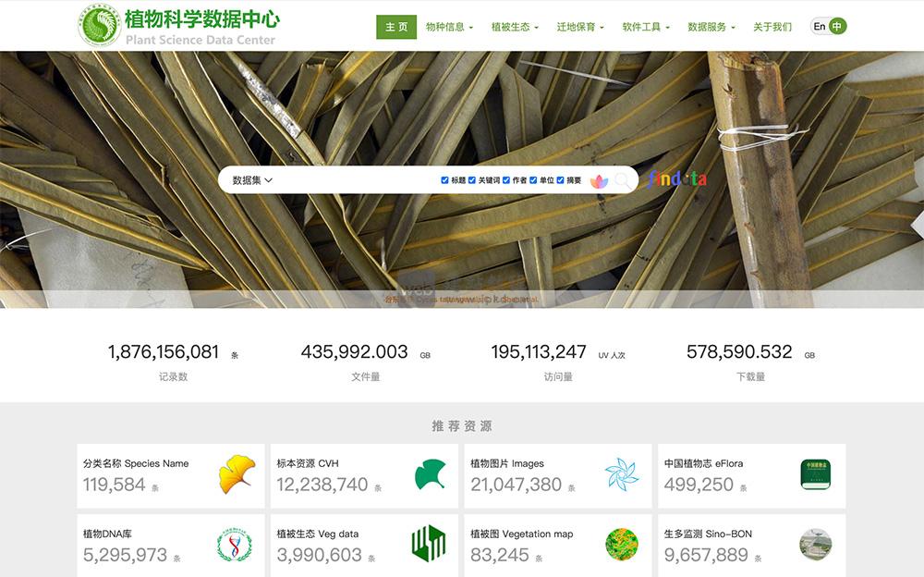Click the search magnifier in the search bar
Image resolution: width=924 pixels, height=577 pixels.
(x=623, y=181)
